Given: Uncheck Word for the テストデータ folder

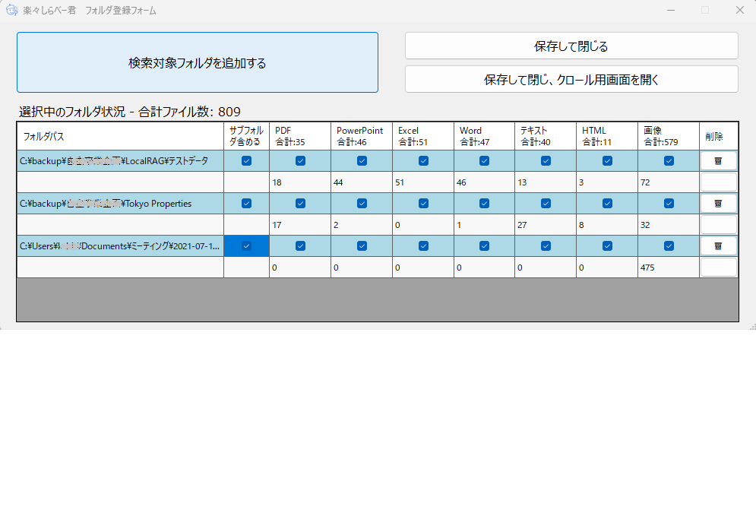Looking at the screenshot, I should pyautogui.click(x=484, y=160).
